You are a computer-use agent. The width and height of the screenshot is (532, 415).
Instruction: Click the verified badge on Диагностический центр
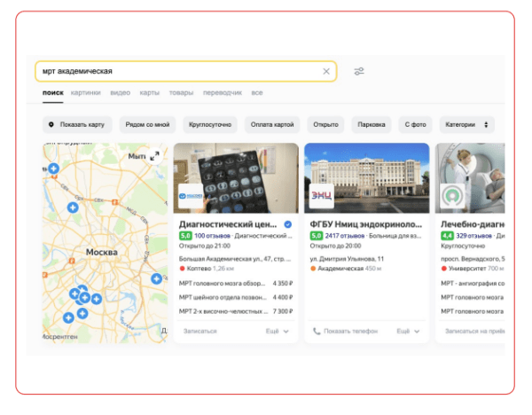pos(286,224)
